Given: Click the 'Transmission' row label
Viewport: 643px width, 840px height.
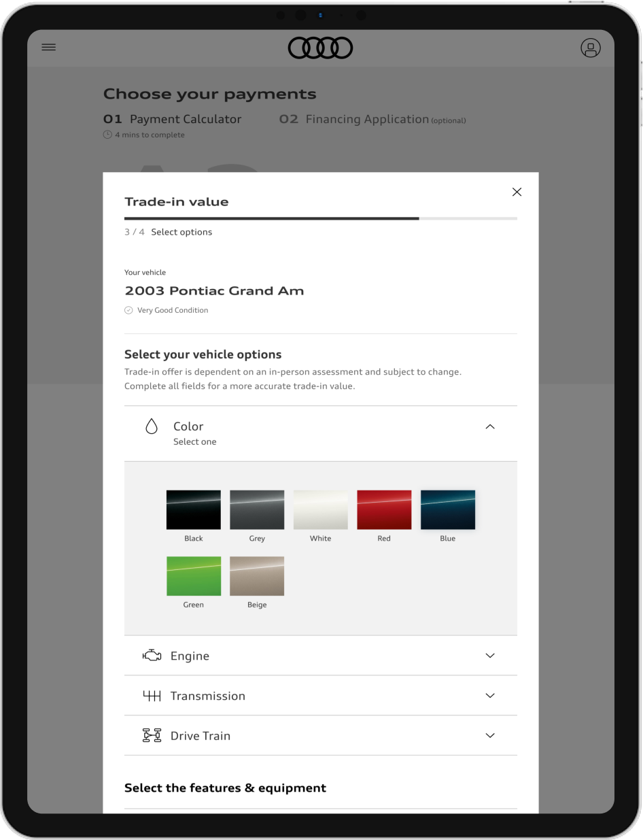Looking at the screenshot, I should [x=208, y=696].
